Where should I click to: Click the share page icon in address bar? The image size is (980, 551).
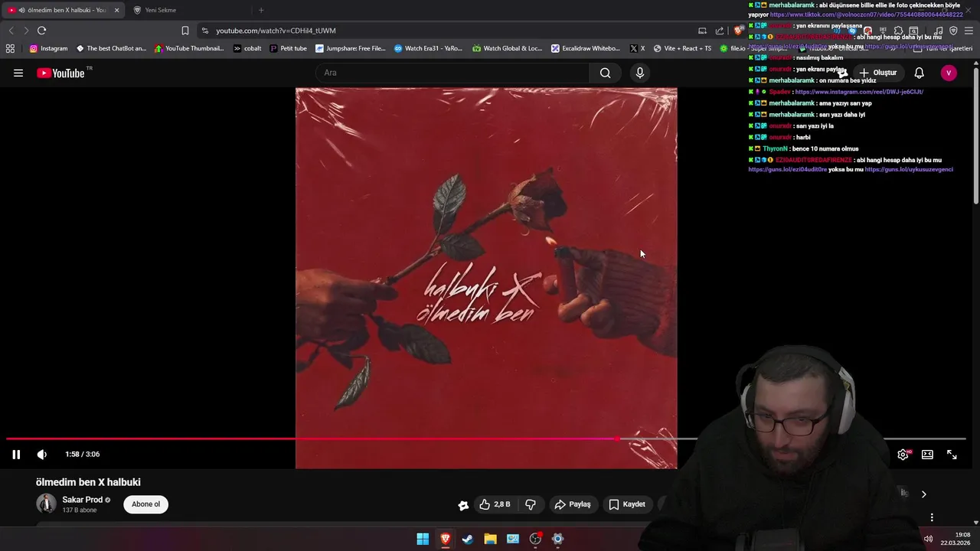click(x=720, y=31)
